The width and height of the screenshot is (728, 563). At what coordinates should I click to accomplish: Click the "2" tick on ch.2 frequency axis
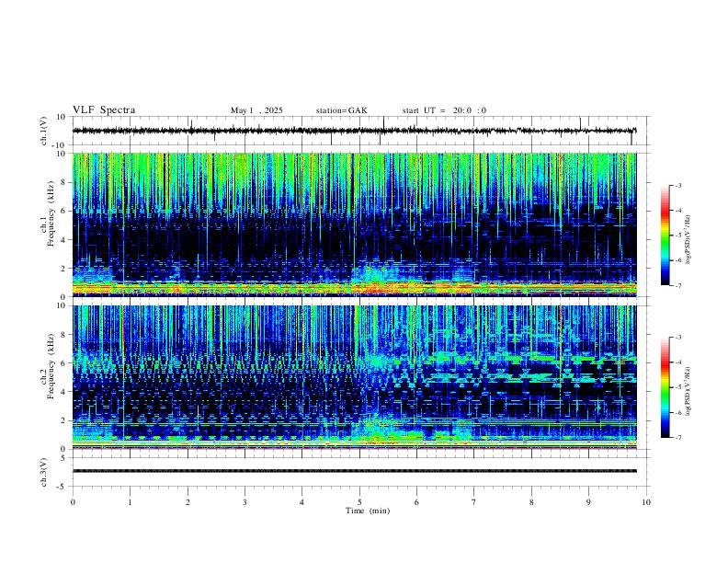coord(63,420)
